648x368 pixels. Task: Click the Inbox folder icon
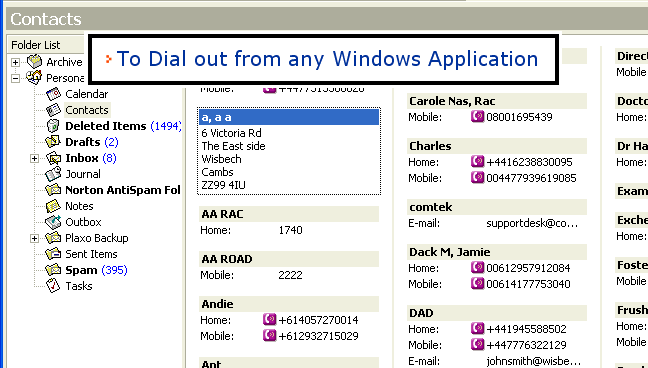[x=53, y=158]
